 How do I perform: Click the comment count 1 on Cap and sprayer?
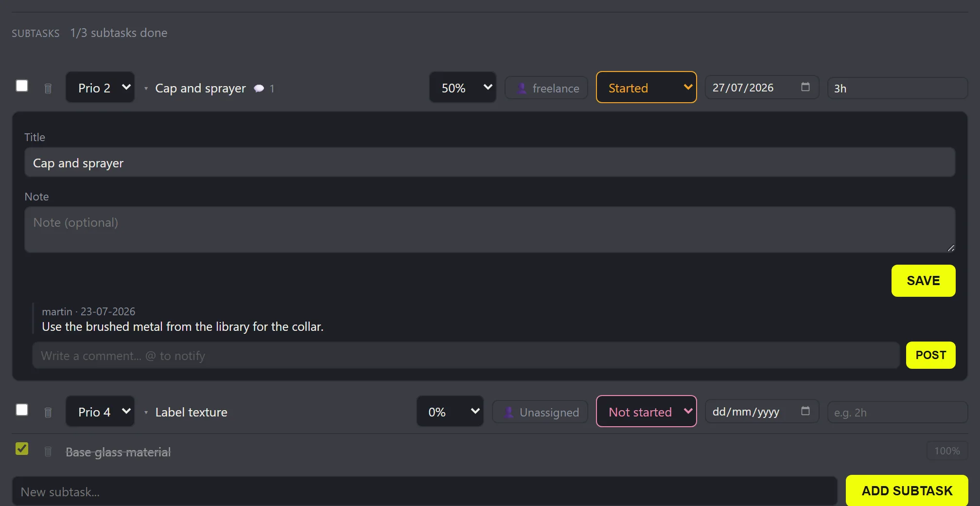coord(272,89)
